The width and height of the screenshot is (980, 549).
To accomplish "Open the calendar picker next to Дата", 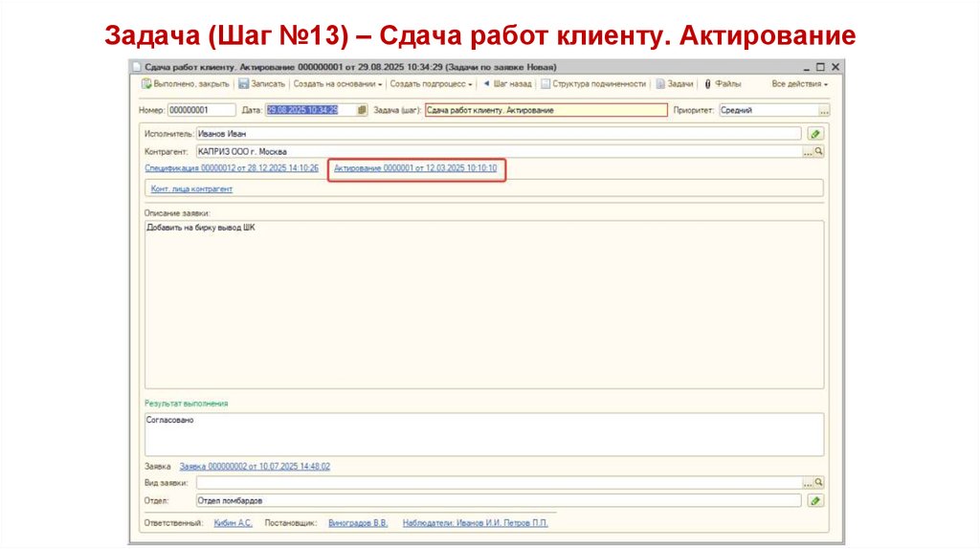I will (x=362, y=110).
